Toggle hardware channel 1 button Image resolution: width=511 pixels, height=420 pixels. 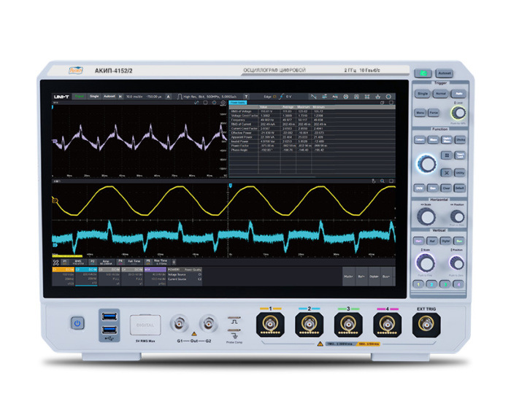418,284
